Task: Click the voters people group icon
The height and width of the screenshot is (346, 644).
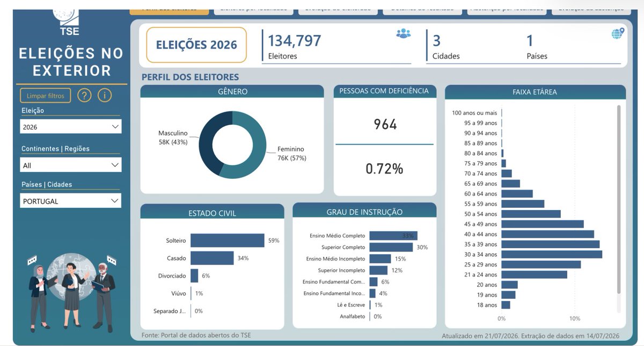Action: pos(403,33)
